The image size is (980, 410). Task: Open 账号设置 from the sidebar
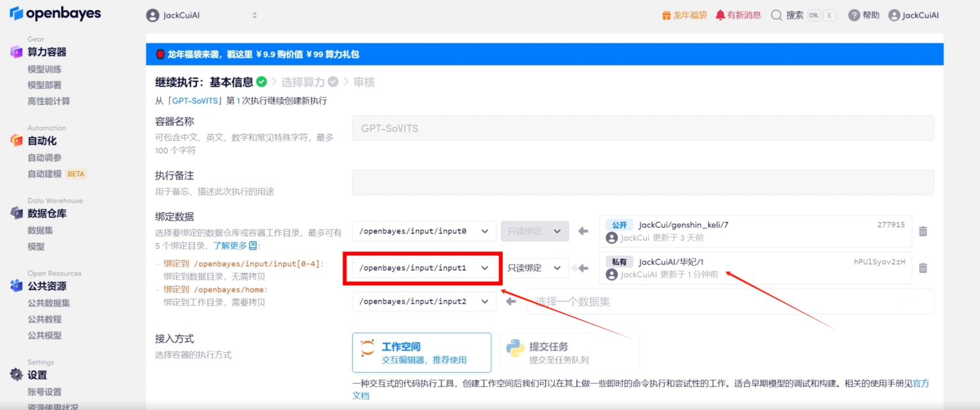(46, 392)
